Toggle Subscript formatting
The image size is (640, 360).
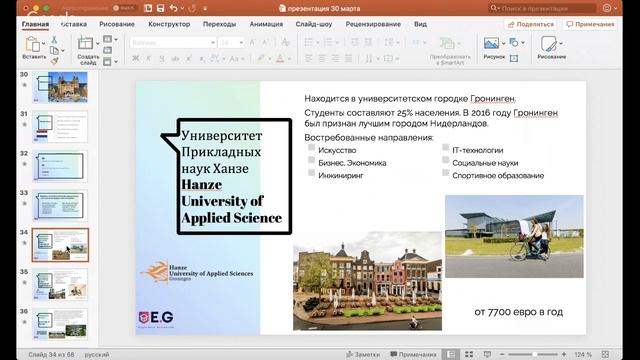pos(202,59)
